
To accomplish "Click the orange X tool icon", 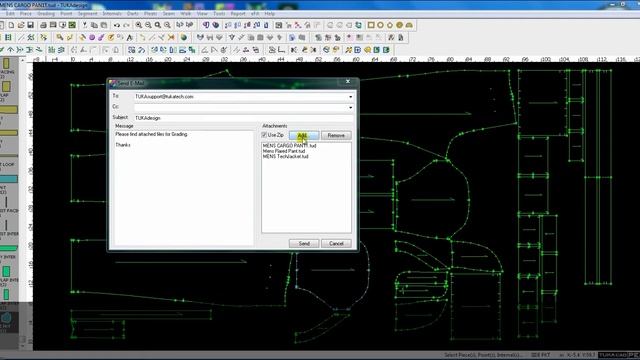I will [171, 38].
